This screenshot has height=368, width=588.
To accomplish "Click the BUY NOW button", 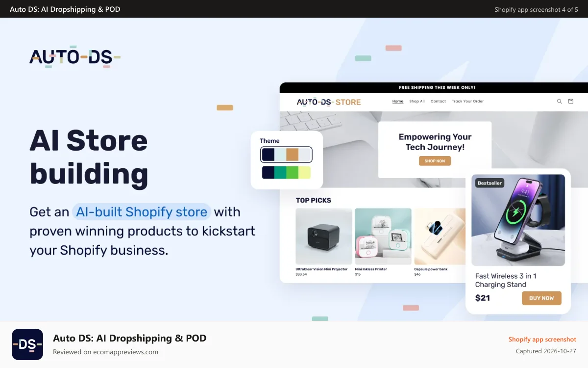I will click(541, 298).
